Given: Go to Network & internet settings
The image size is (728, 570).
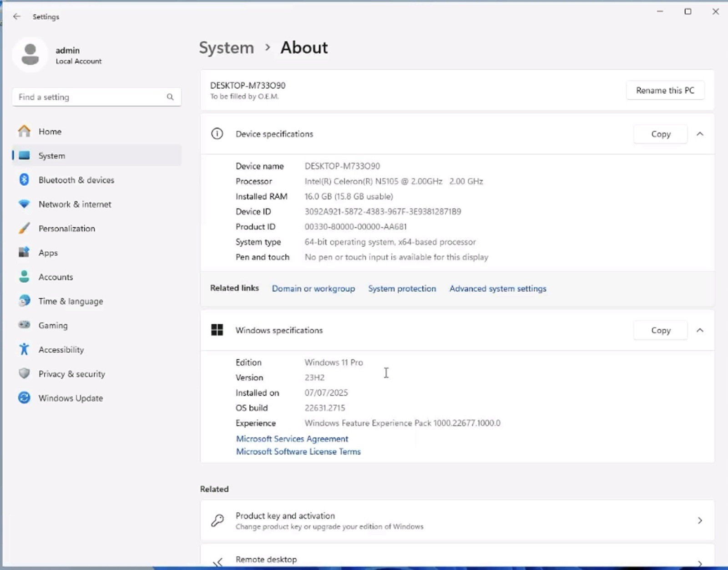Looking at the screenshot, I should click(97, 204).
